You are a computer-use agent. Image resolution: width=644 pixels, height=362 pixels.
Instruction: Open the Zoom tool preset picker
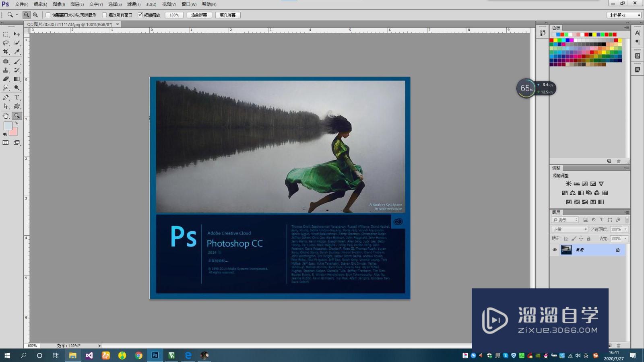pyautogui.click(x=17, y=15)
